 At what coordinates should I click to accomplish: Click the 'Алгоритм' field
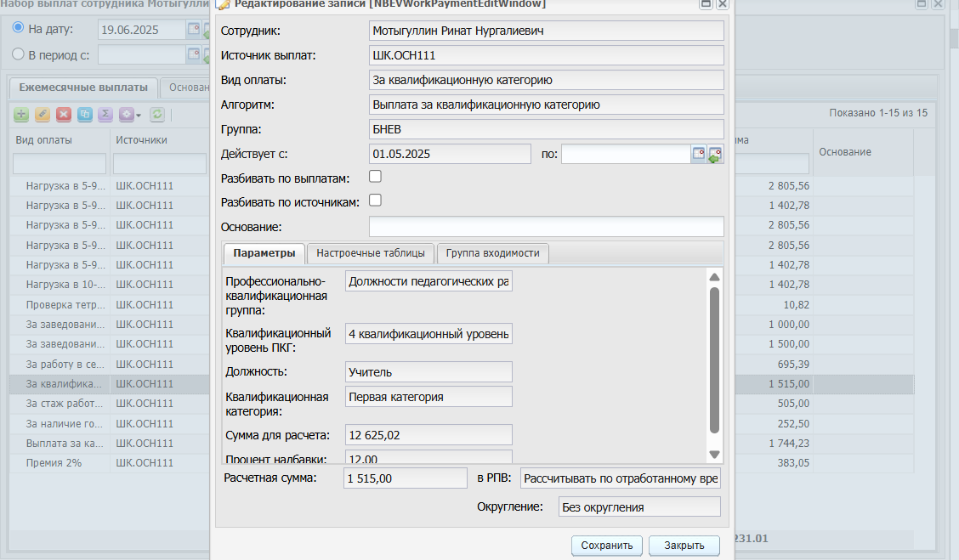pyautogui.click(x=546, y=105)
